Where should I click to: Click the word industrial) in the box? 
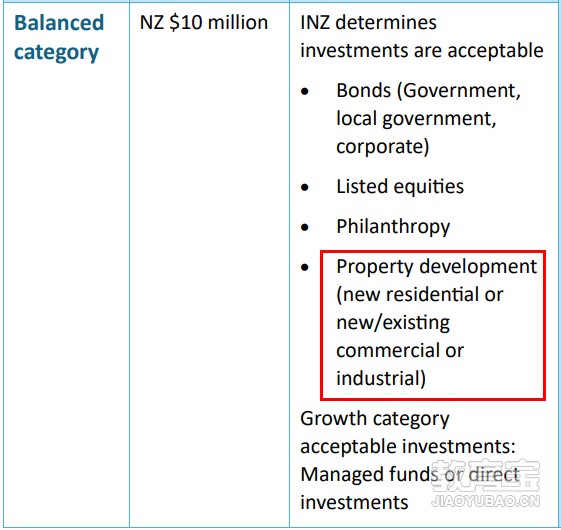click(x=381, y=379)
